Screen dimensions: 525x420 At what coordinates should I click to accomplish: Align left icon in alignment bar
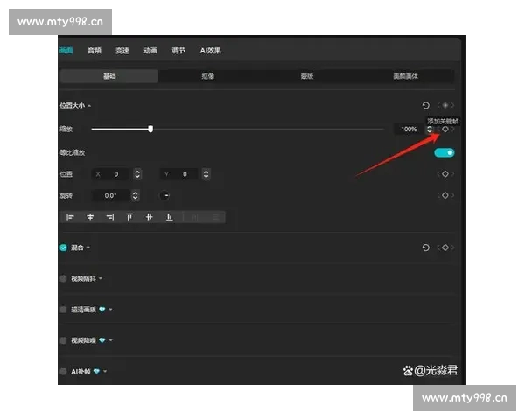pos(70,217)
